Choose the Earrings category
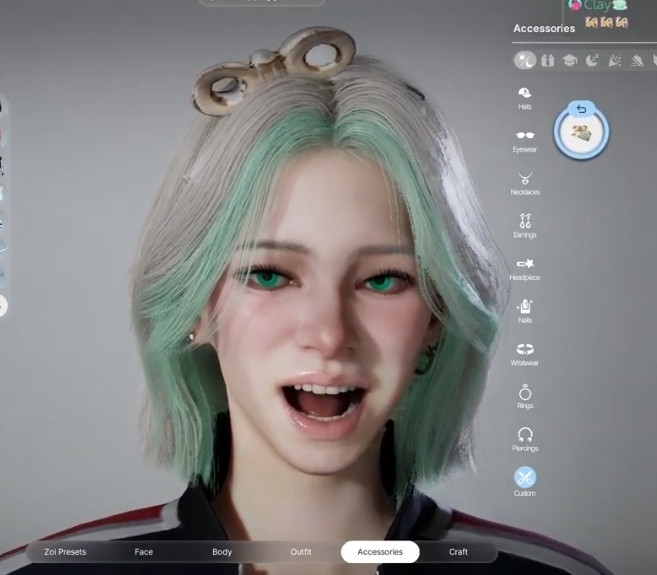Image resolution: width=657 pixels, height=575 pixels. click(525, 224)
